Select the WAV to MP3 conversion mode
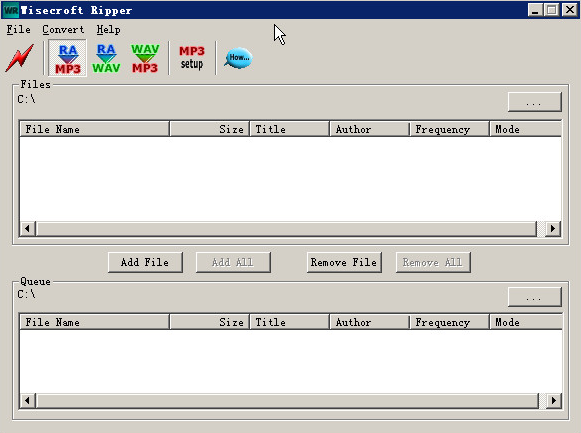The width and height of the screenshot is (581, 433). point(145,58)
